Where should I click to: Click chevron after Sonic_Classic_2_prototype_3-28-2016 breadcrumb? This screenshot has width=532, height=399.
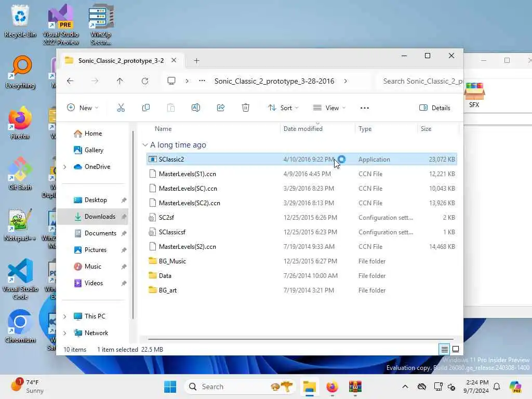(x=345, y=81)
